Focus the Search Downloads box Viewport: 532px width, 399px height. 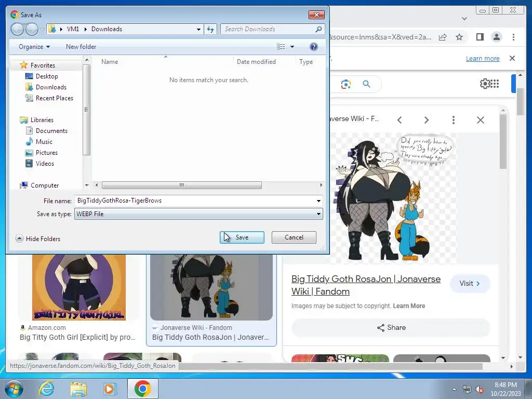[x=268, y=29]
